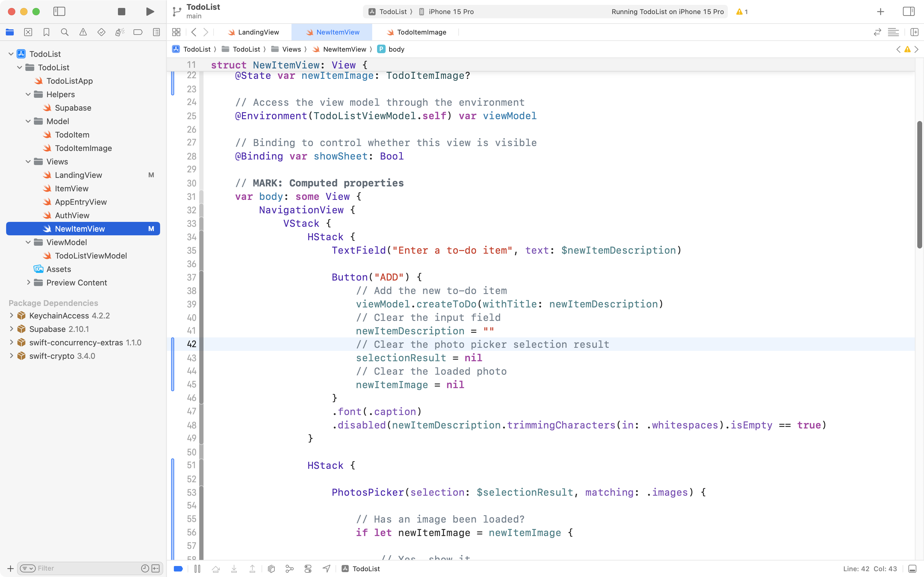
Task: Show the right inspector panel
Action: (908, 11)
